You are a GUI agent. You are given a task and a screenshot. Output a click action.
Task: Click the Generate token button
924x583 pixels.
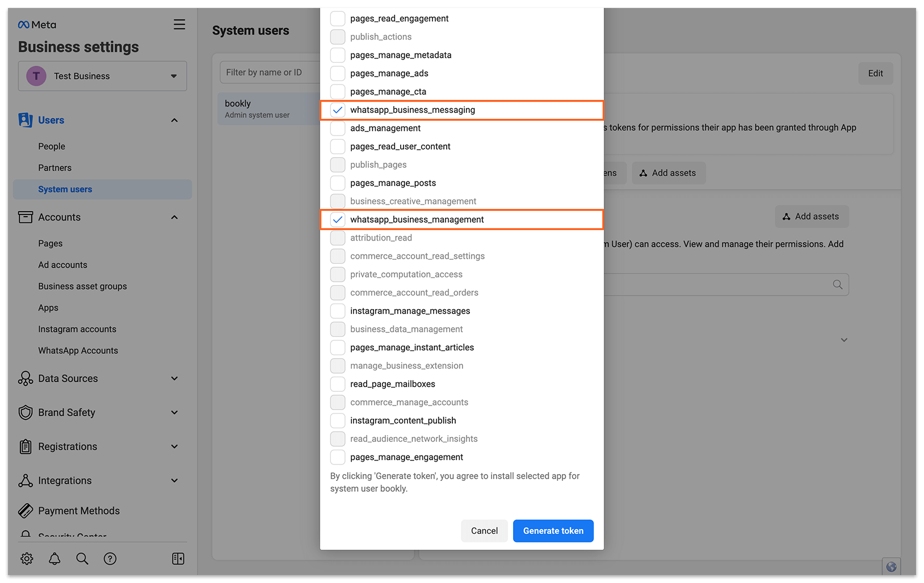click(x=553, y=531)
